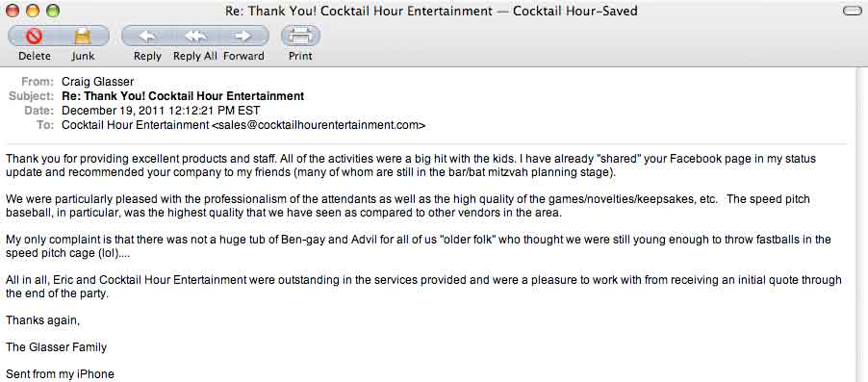This screenshot has width=868, height=382.
Task: Reply to Craig Glasser's email
Action: pos(146,36)
